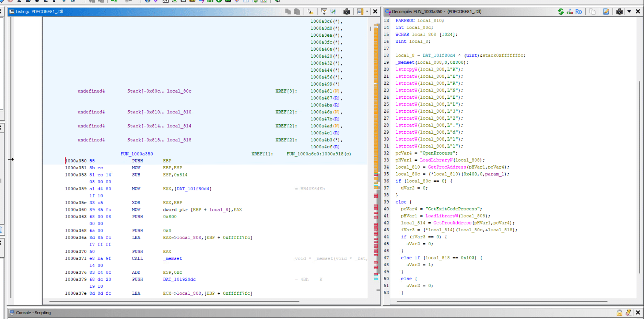Re-decompile using the green refresh icon
Viewport: 644px width, 319px height.
[561, 11]
